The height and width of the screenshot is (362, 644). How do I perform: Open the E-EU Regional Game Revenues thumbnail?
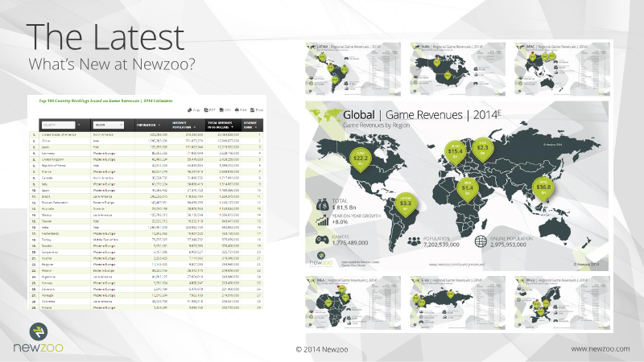[x=457, y=302]
